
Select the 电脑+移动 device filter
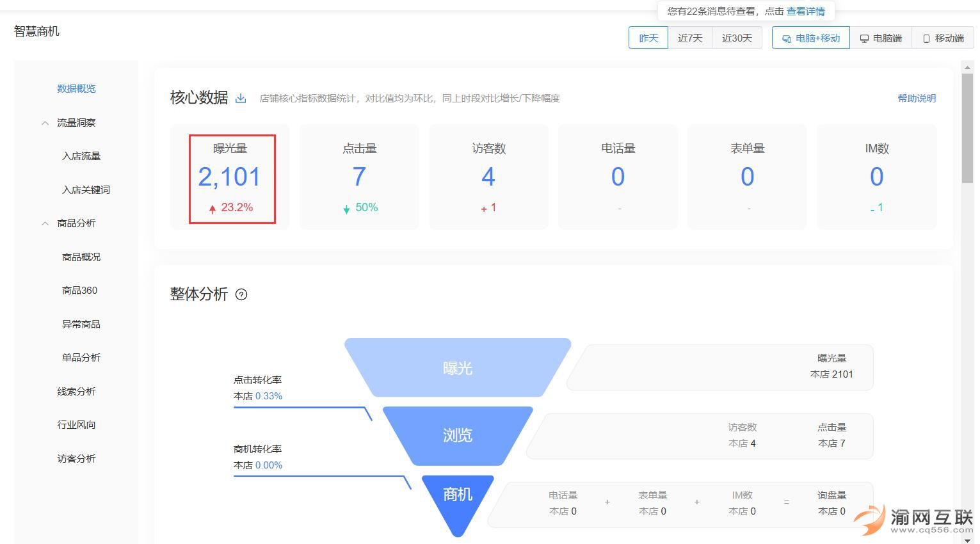(811, 38)
